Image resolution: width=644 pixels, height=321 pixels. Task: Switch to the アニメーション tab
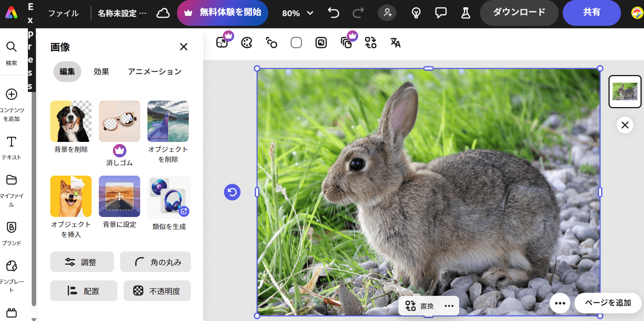click(x=155, y=72)
